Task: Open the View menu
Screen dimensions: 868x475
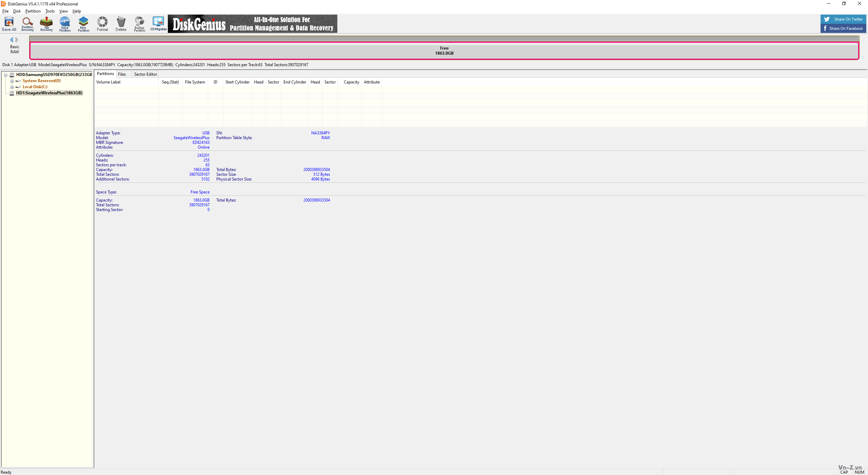Action: [x=63, y=11]
